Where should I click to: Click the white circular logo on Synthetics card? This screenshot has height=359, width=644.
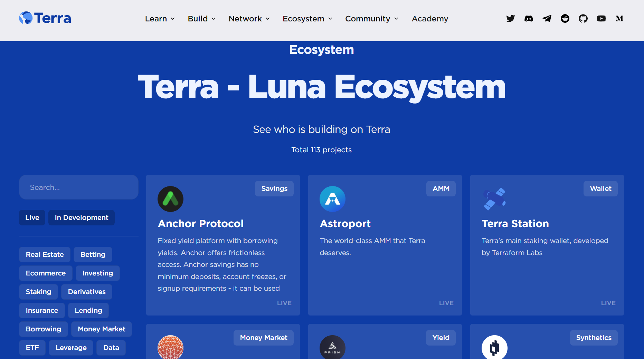point(494,347)
